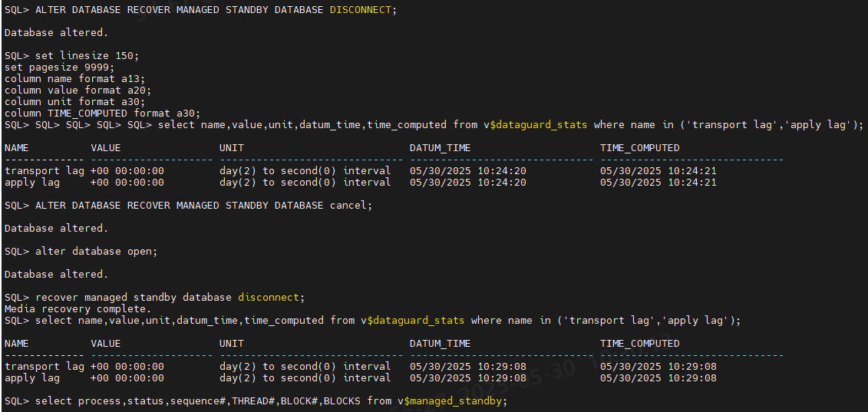Click UNIT column header in the first result table
The height and width of the screenshot is (412, 868).
point(231,148)
